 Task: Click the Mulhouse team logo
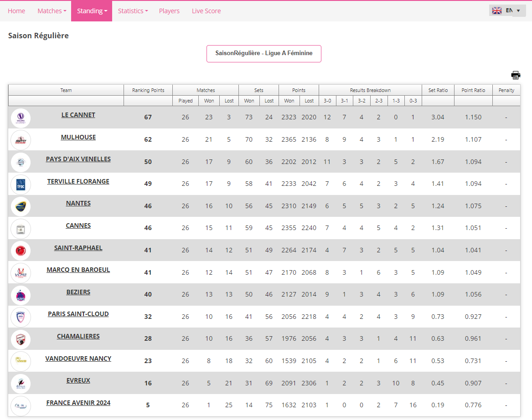[x=21, y=140]
